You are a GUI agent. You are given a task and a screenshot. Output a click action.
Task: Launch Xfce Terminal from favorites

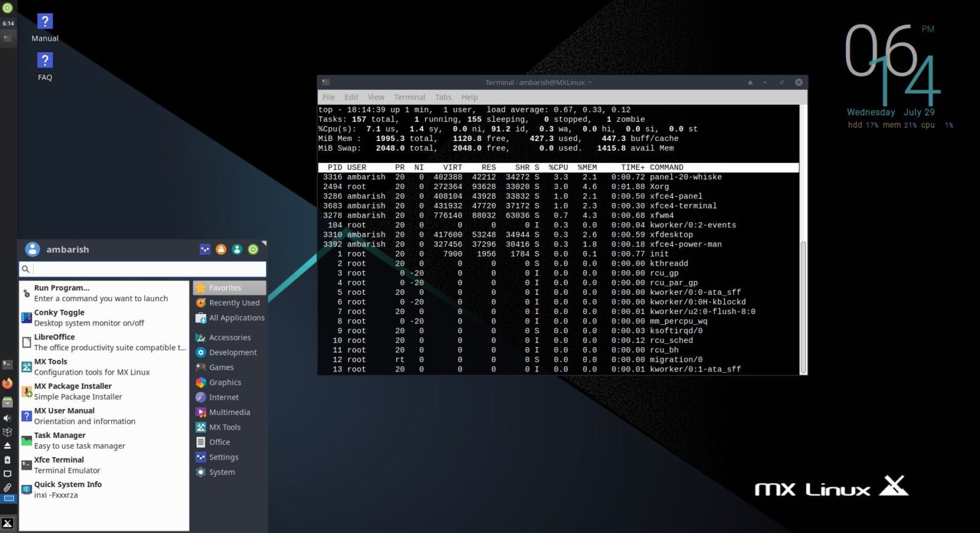tap(105, 465)
